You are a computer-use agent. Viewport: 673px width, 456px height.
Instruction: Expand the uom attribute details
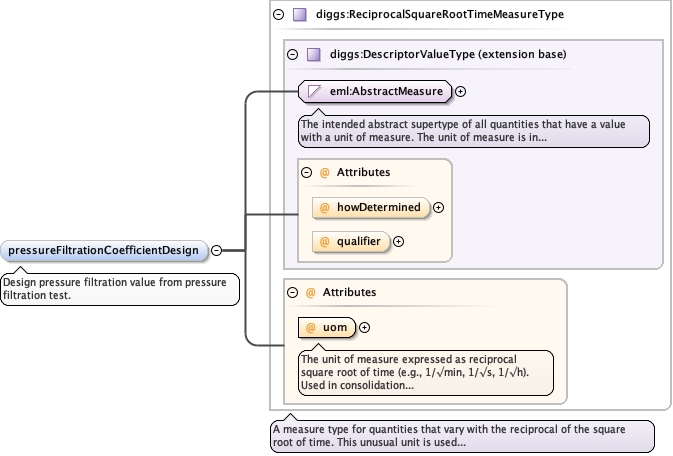364,327
